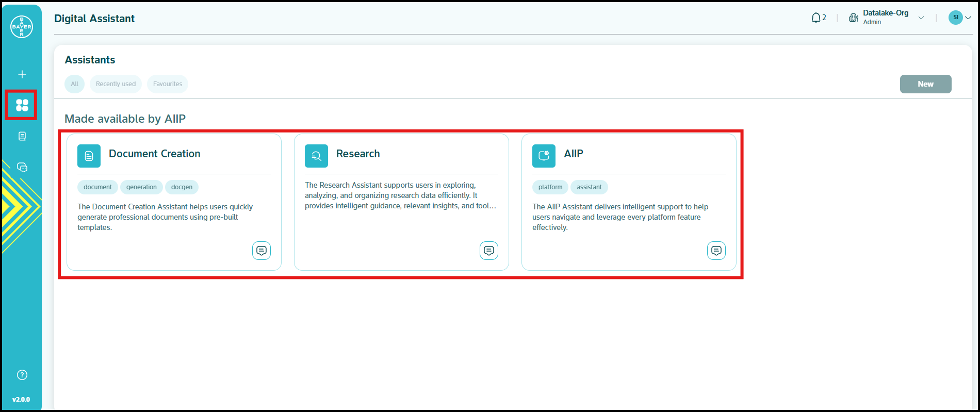
Task: Expand the Datalake-Org organization dropdown
Action: coord(921,18)
